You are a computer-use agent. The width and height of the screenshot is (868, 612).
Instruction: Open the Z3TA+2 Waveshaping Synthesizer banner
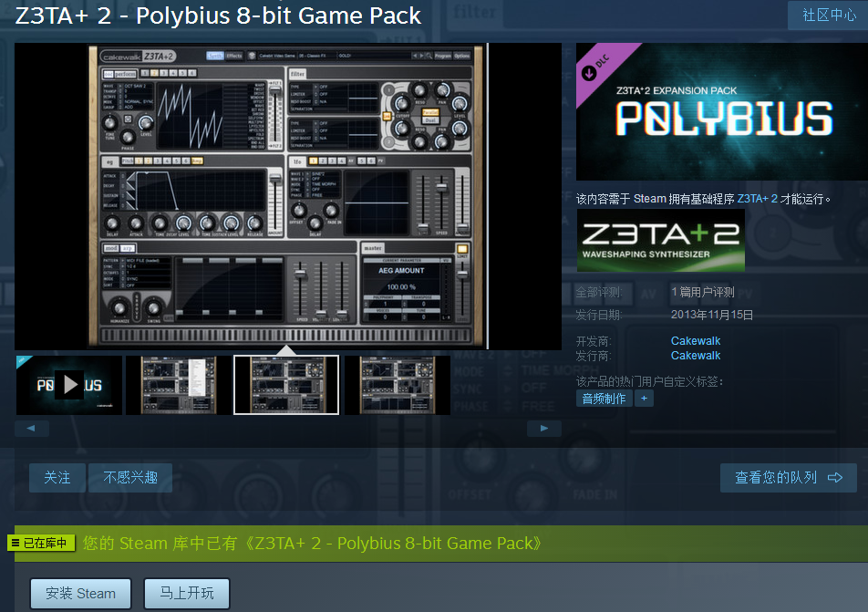coord(660,240)
